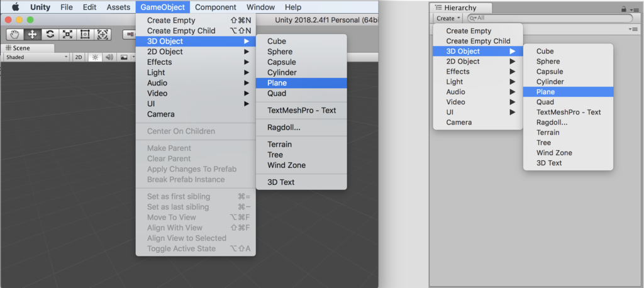Screen dimensions: 644x288
Task: Open the Shaded draw mode dropdown
Action: [36, 57]
